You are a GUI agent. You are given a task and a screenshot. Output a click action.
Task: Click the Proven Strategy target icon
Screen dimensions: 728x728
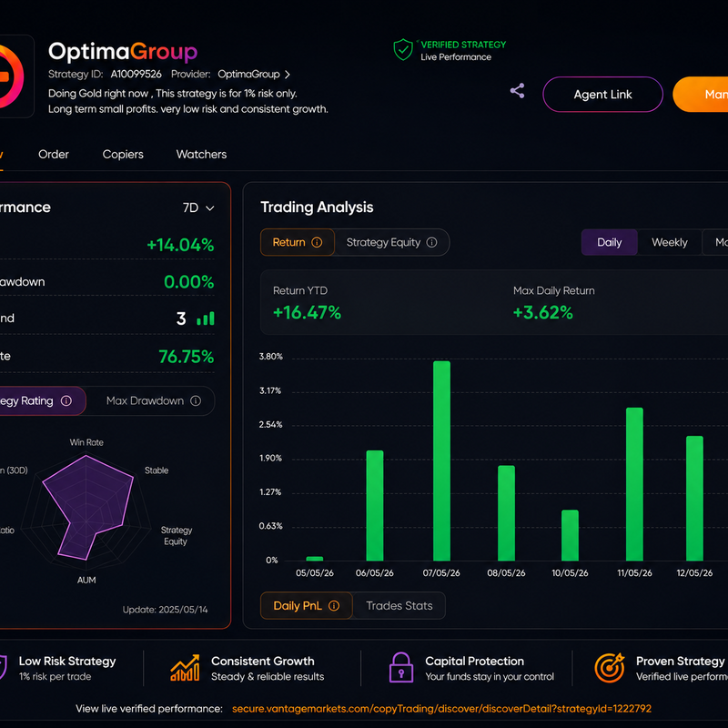click(x=609, y=668)
